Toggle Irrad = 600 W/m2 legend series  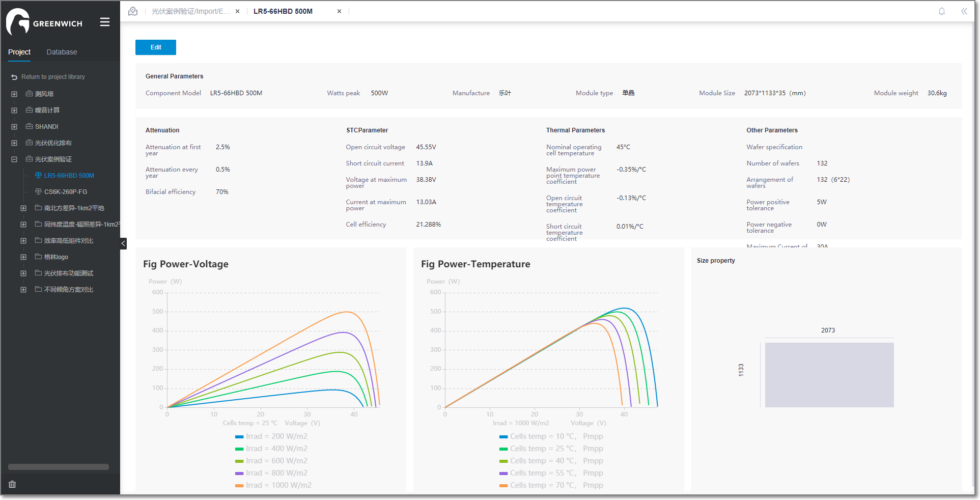click(271, 461)
